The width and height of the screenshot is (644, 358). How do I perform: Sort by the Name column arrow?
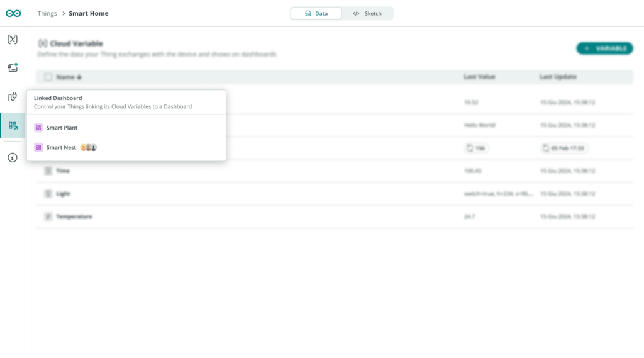point(79,77)
